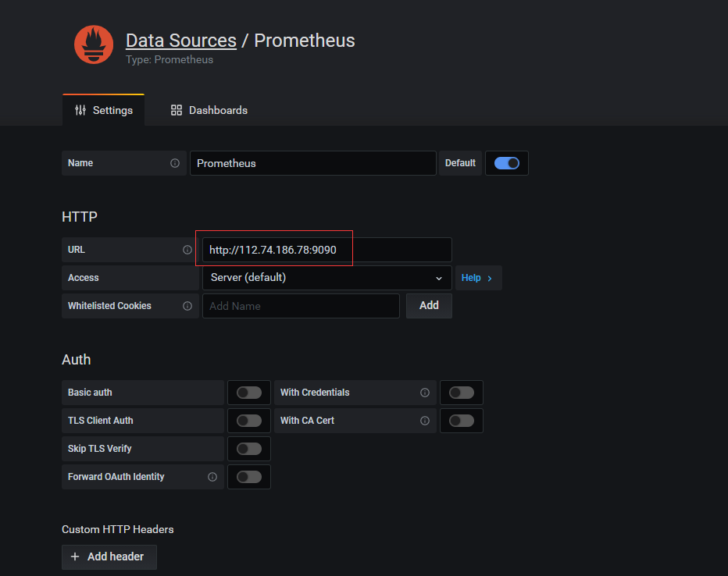Viewport: 728px width, 576px height.
Task: Click the Add cookie button
Action: point(429,306)
